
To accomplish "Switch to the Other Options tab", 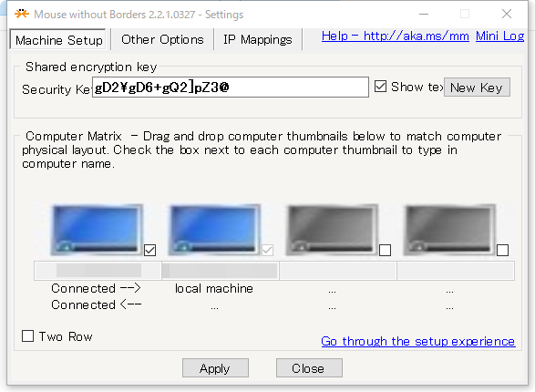I will coord(162,39).
